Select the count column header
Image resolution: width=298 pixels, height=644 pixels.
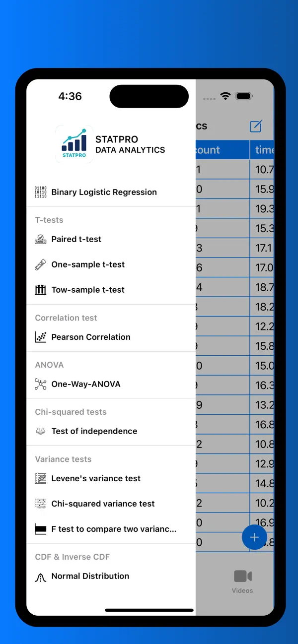(214, 149)
